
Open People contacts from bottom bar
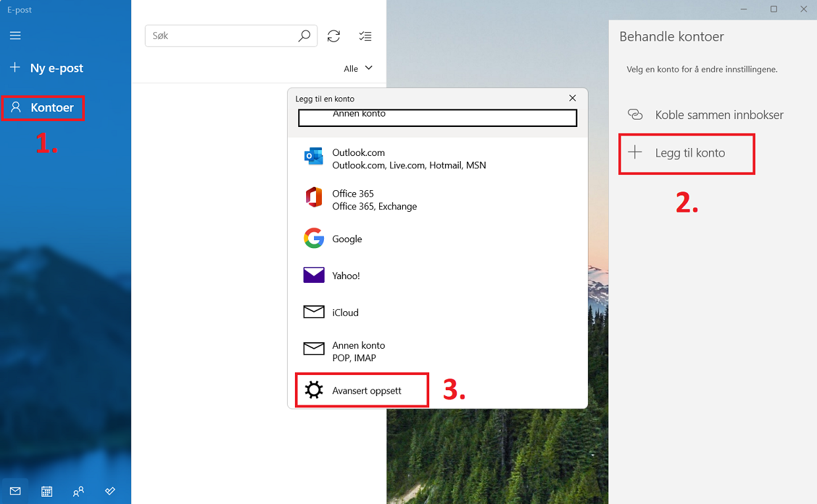point(78,491)
